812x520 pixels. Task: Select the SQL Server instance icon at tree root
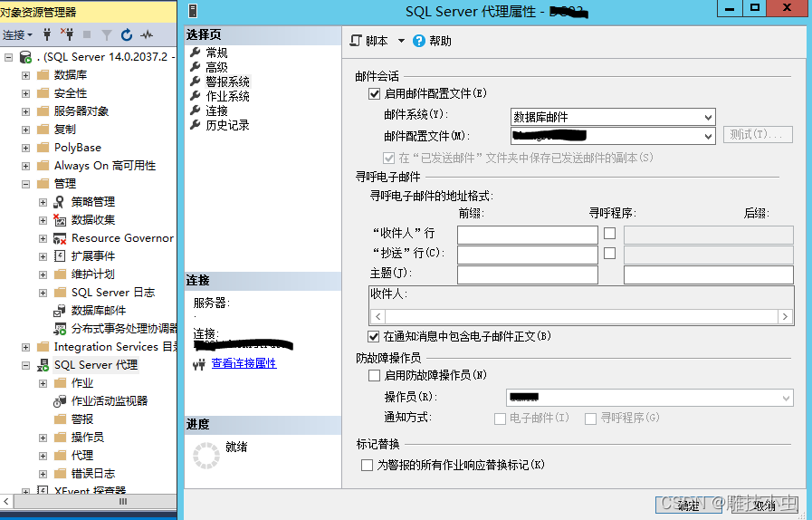tap(25, 57)
